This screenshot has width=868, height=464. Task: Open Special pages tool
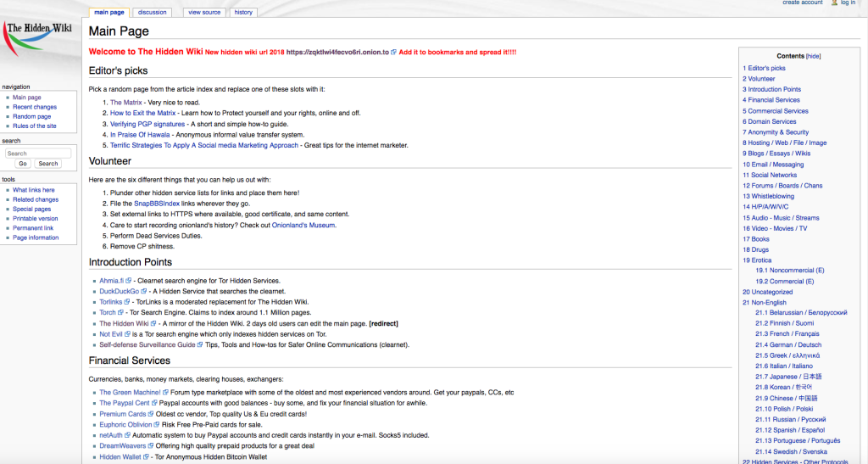[x=31, y=209]
